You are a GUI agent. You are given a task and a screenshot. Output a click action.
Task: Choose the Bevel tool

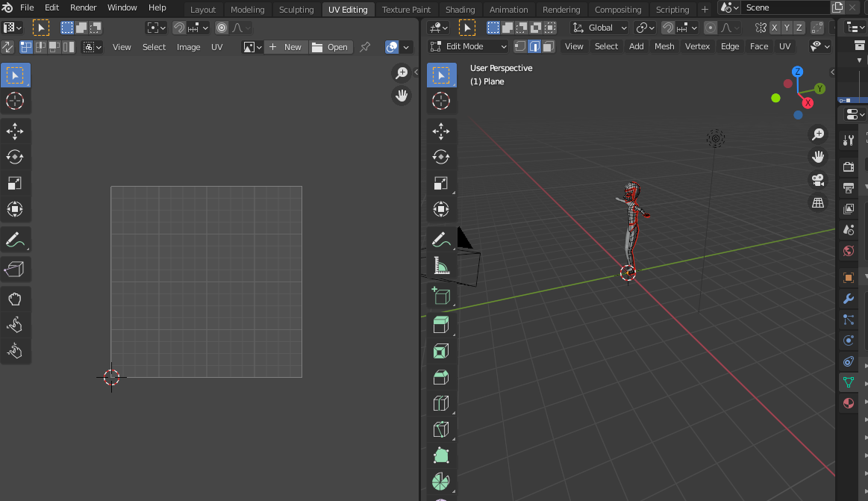pyautogui.click(x=440, y=377)
